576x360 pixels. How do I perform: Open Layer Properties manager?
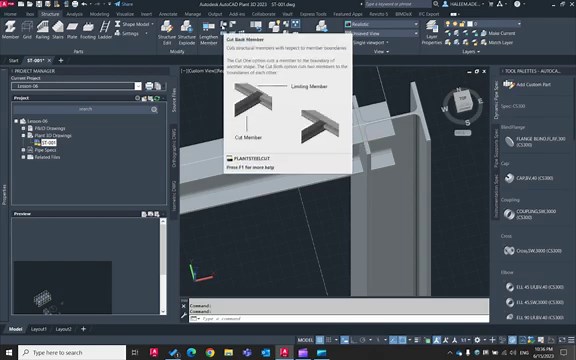pos(432,33)
